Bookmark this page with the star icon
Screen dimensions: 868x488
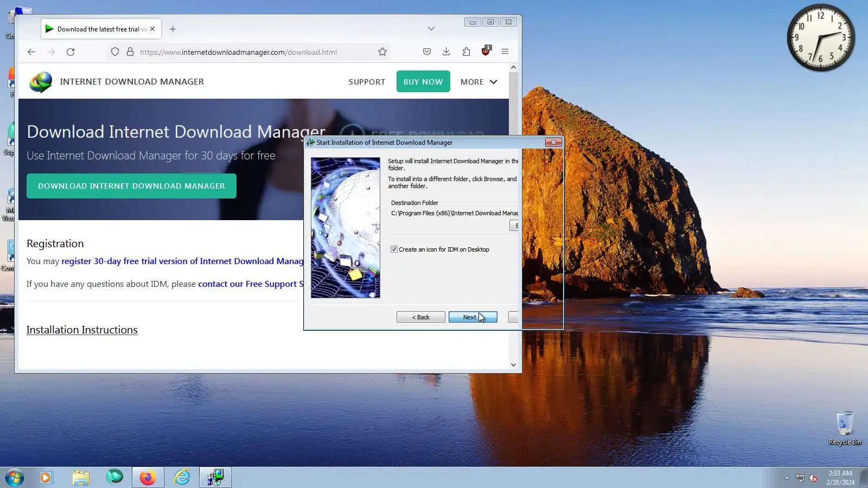coord(382,52)
